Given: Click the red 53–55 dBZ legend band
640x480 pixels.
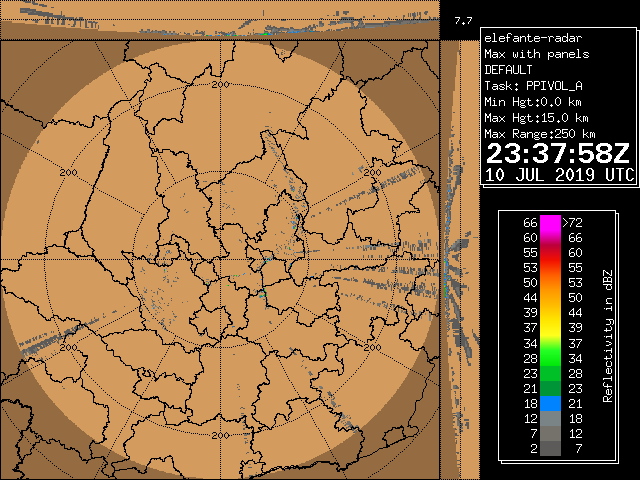Looking at the screenshot, I should click(x=551, y=267).
